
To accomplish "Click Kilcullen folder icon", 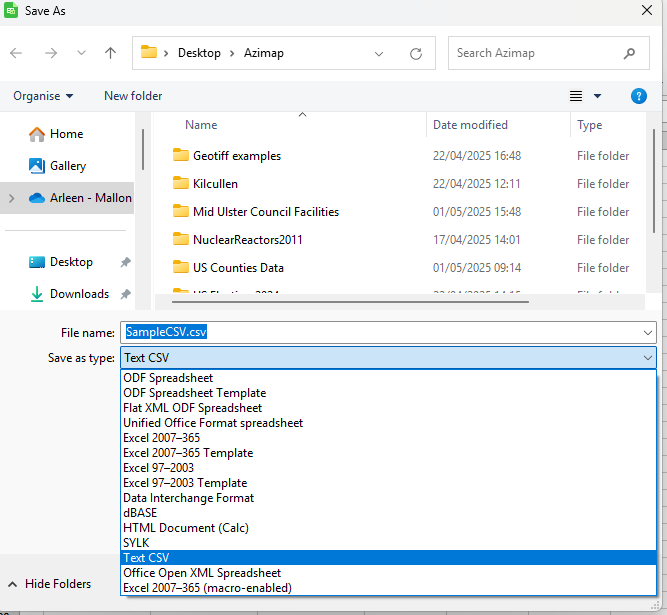I will pyautogui.click(x=181, y=183).
